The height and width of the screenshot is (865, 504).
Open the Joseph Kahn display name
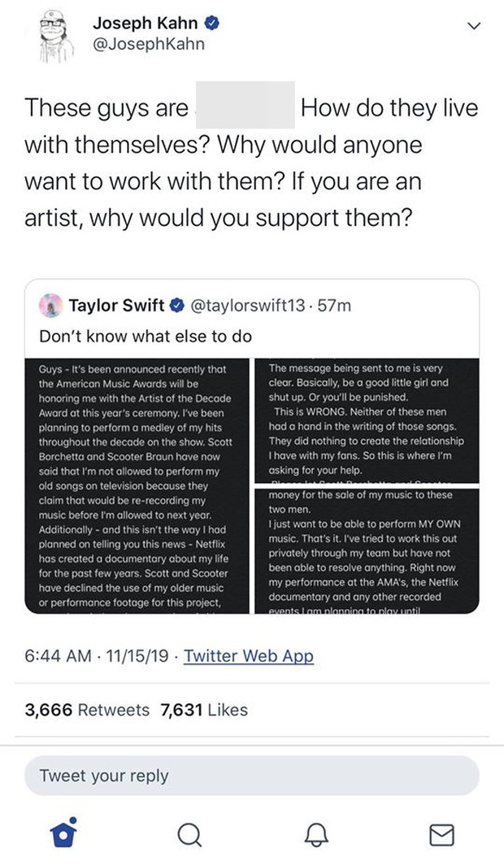(x=145, y=23)
